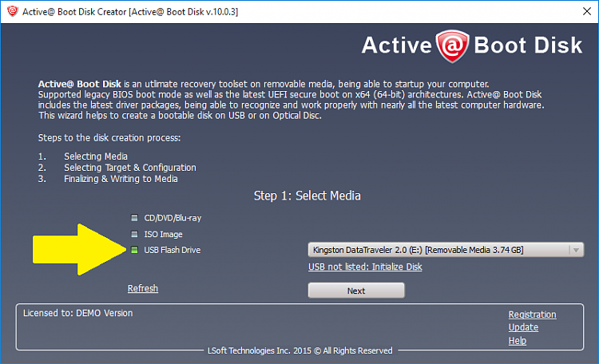599x364 pixels.
Task: Click the Next button
Action: [356, 291]
